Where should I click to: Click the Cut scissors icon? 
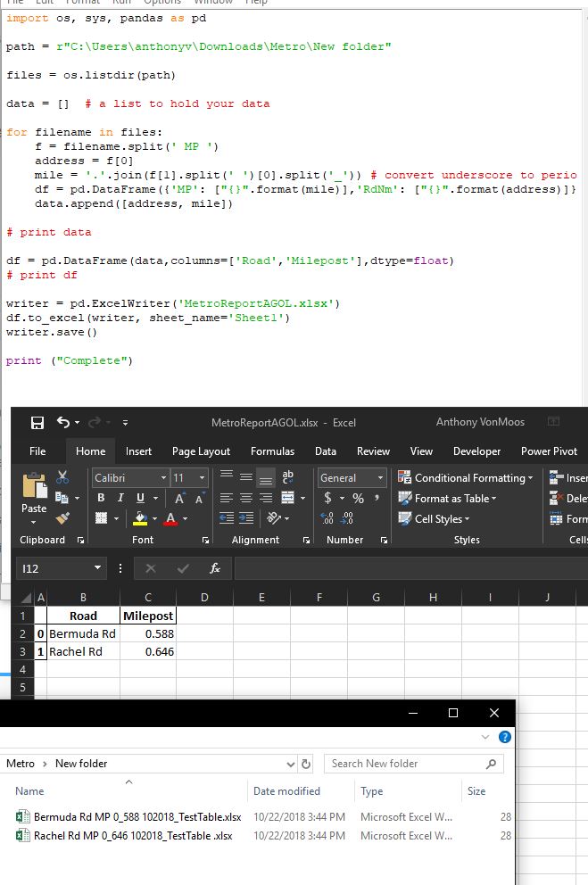click(x=62, y=477)
